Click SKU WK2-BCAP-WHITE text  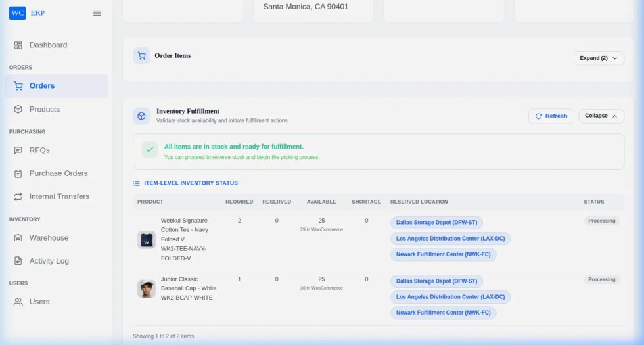click(187, 298)
